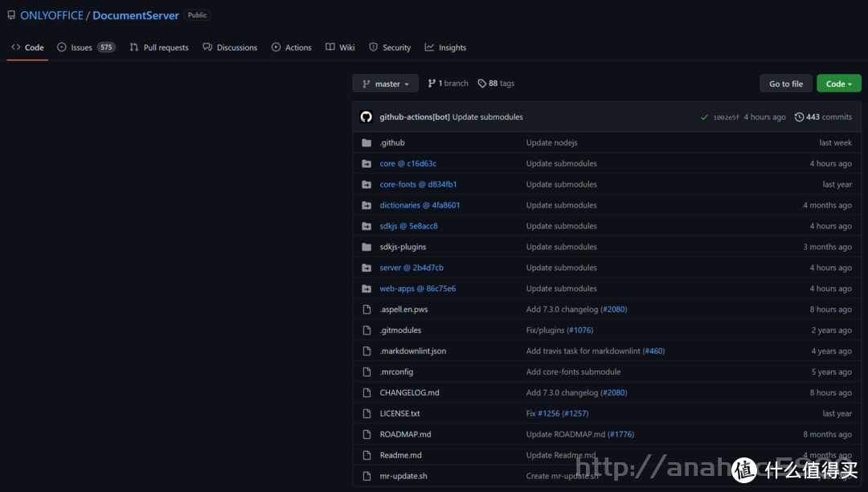Click the .aspell.en.pws file icon
The height and width of the screenshot is (492, 868).
[x=366, y=310]
